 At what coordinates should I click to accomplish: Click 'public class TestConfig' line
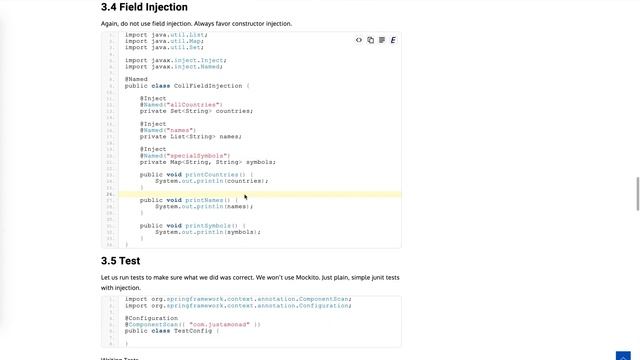[x=172, y=331]
